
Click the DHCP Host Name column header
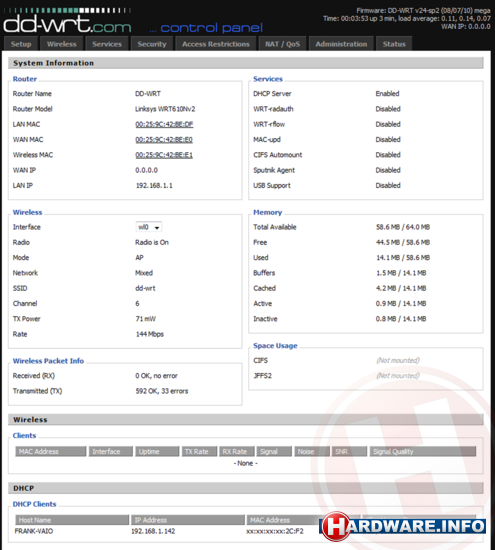[x=72, y=520]
